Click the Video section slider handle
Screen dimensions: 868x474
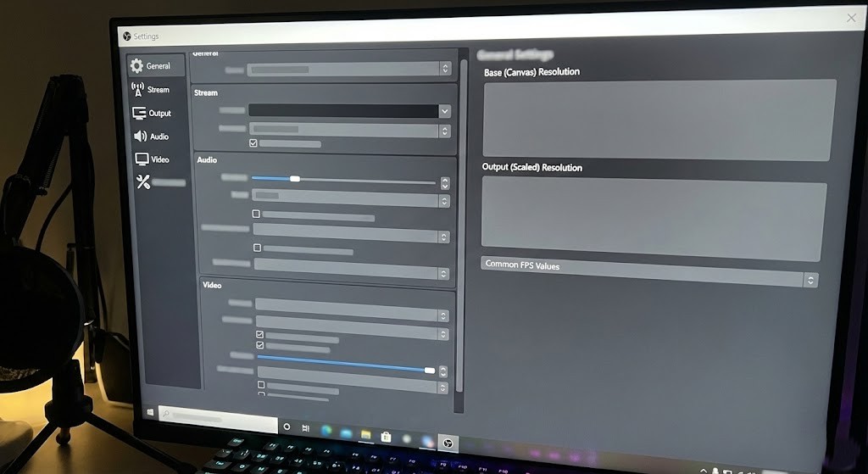(x=430, y=370)
